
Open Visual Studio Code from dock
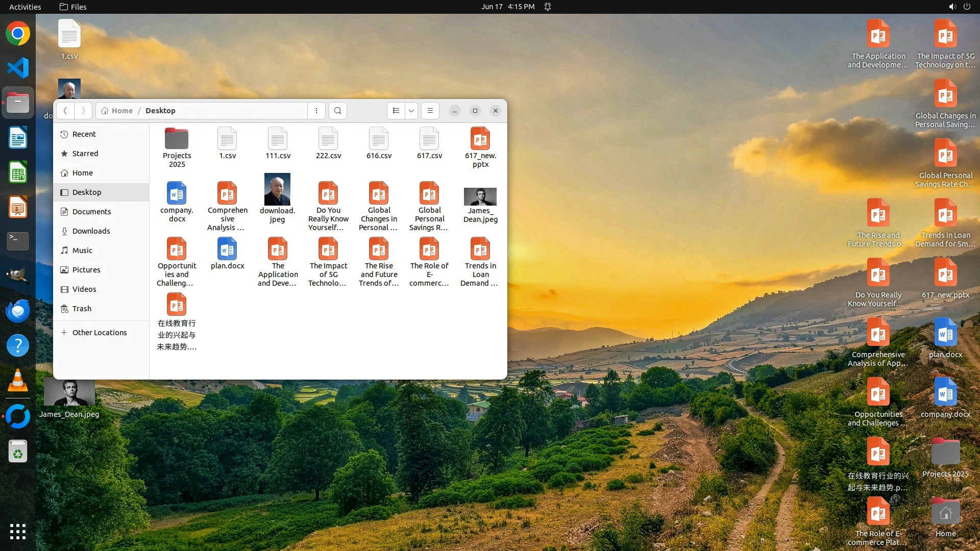(x=18, y=68)
